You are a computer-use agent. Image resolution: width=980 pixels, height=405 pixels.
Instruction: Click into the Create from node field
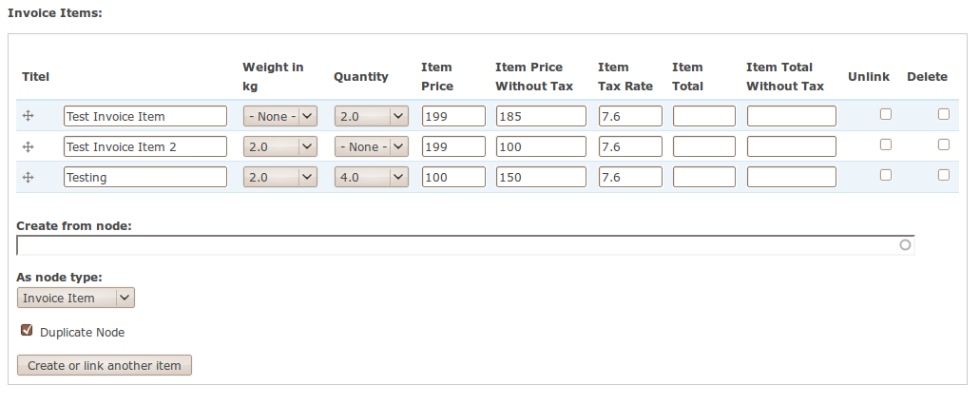(465, 245)
